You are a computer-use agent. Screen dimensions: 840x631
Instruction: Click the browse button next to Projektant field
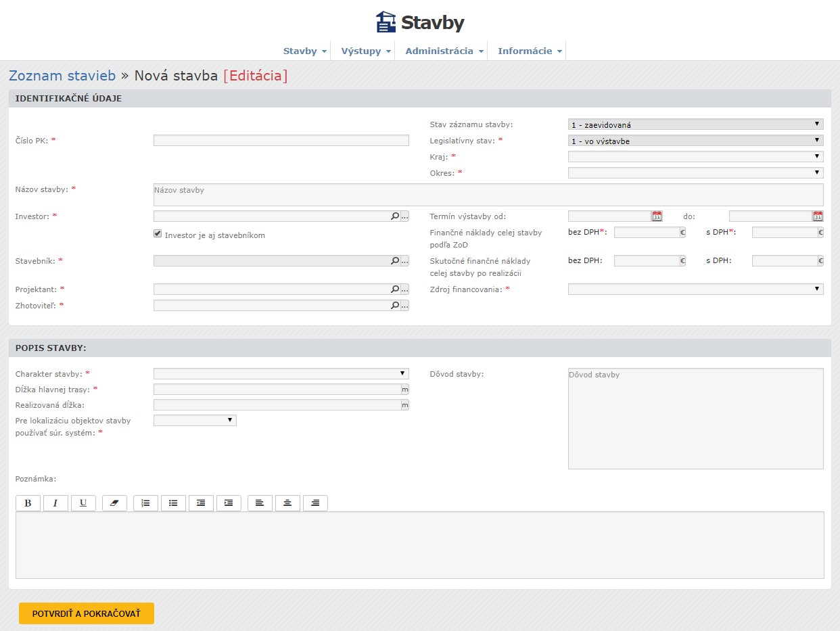[x=405, y=289]
